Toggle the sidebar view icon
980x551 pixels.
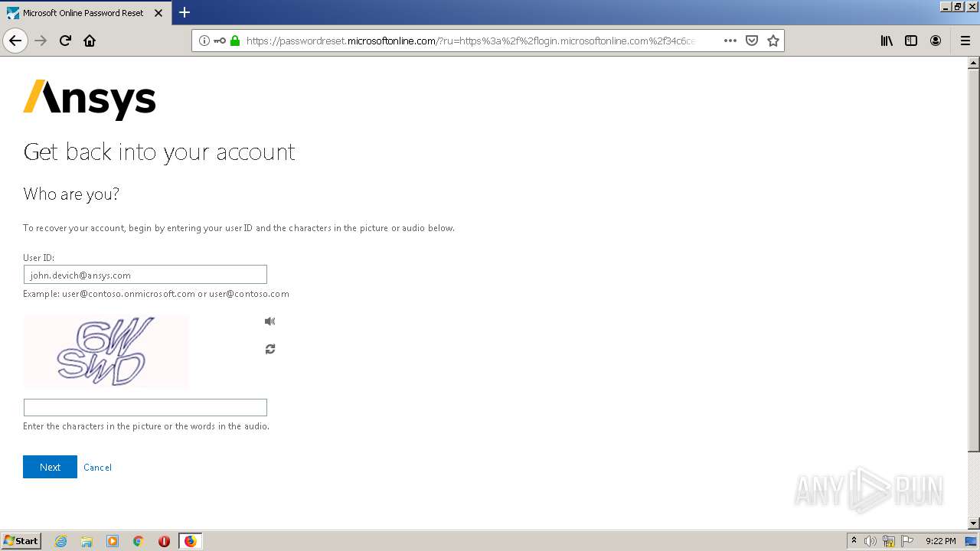click(x=911, y=41)
